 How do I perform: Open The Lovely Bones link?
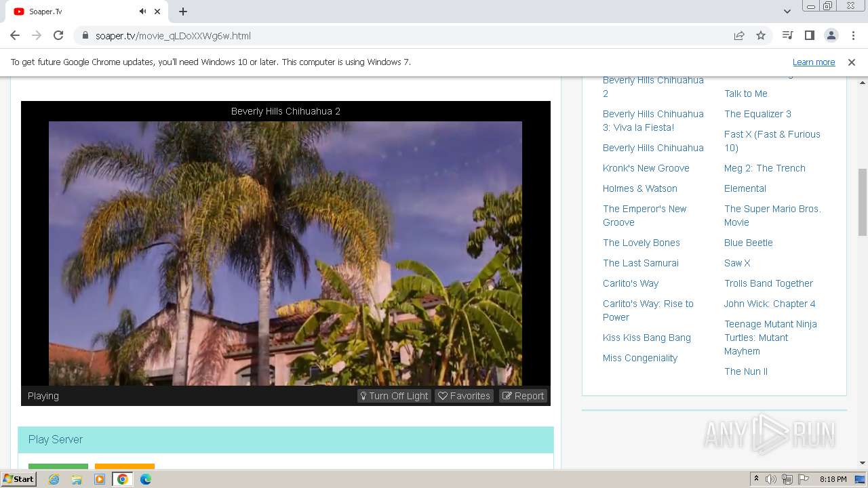[x=642, y=243]
